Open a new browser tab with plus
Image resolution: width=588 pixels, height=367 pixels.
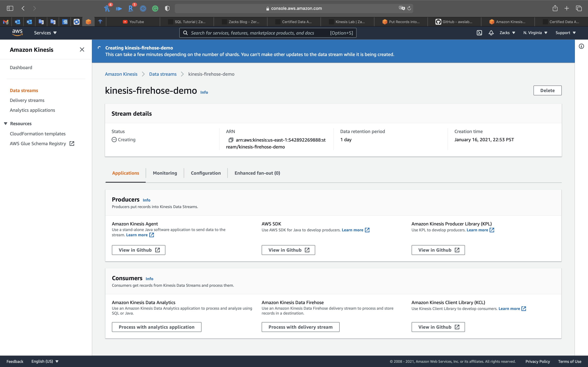(567, 8)
